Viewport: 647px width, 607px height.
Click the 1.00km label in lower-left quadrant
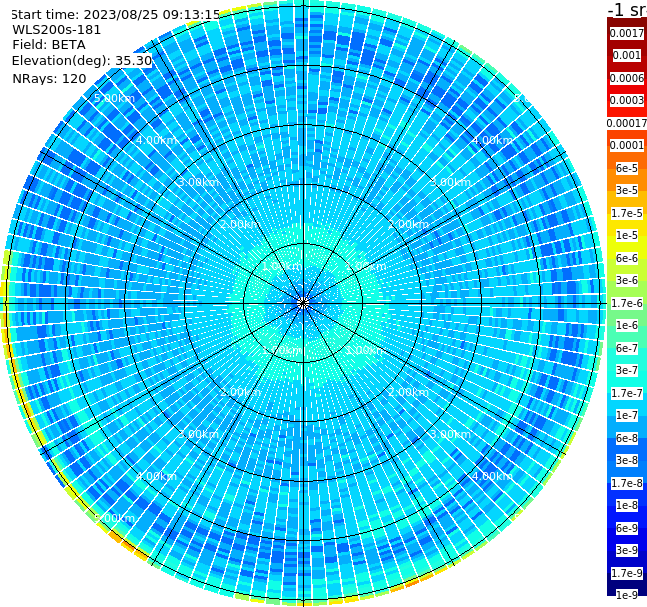[283, 350]
